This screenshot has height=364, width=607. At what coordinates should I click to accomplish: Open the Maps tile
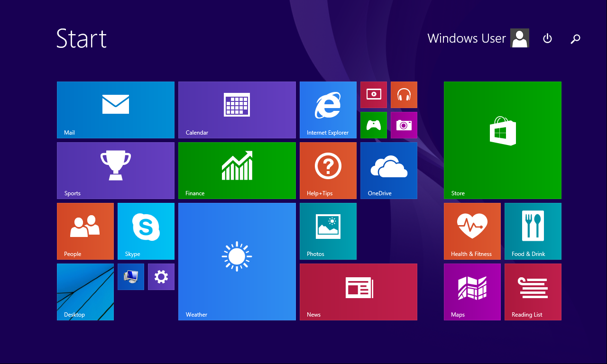[472, 292]
